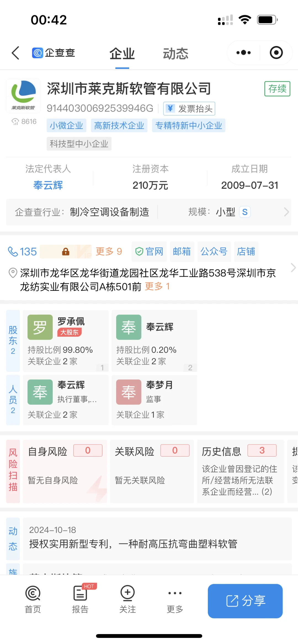
Task: Show 更多 1 addresses
Action: pyautogui.click(x=157, y=286)
